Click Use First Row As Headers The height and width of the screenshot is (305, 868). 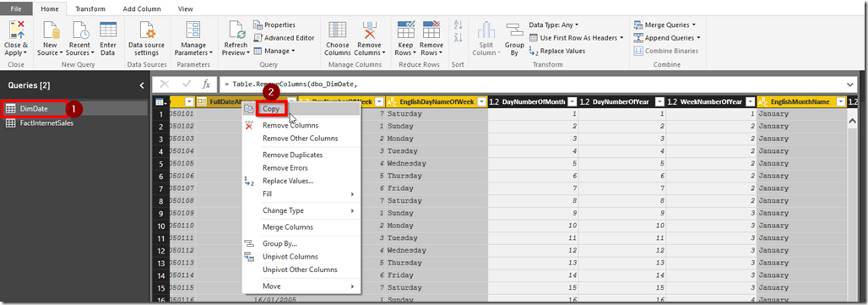click(576, 38)
